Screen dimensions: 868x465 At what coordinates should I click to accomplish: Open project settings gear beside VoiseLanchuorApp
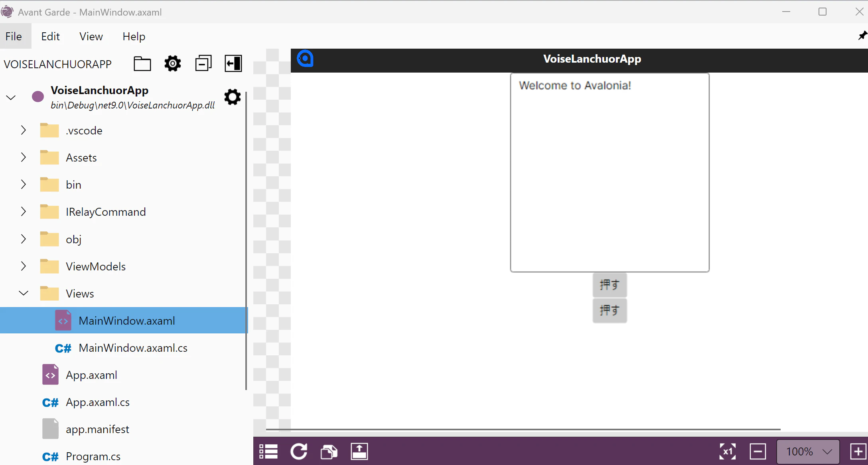(233, 97)
